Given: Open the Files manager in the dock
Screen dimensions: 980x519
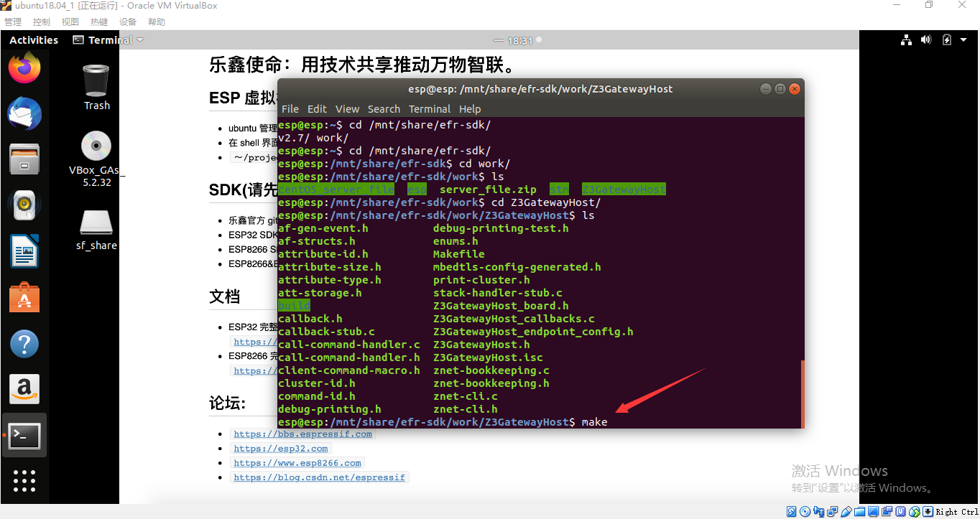Looking at the screenshot, I should [24, 159].
